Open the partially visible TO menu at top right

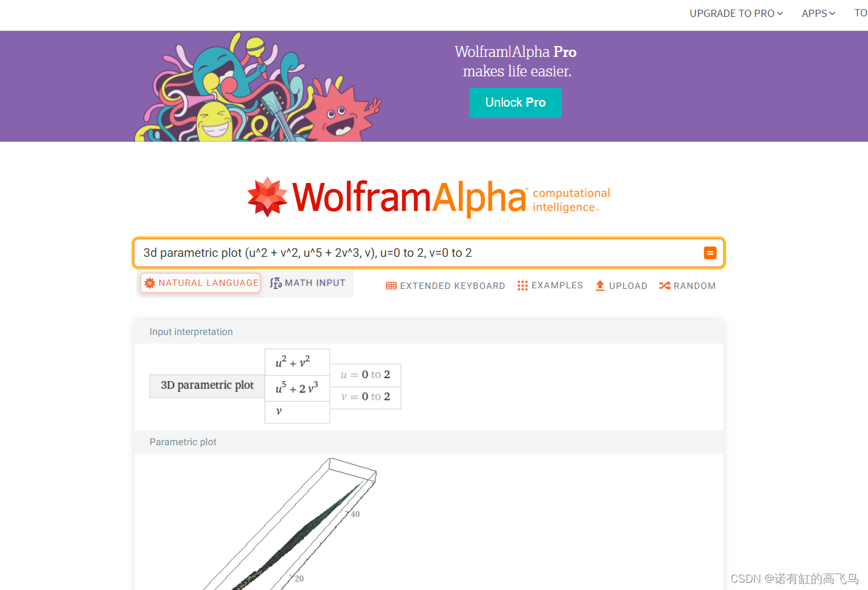861,13
